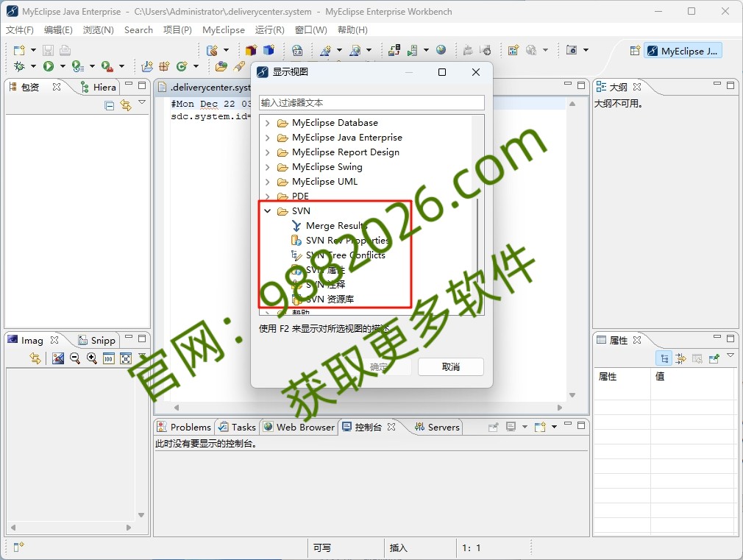Viewport: 743px width, 560px height.
Task: Expand MyEclipse Java Enterprise folder
Action: [268, 138]
